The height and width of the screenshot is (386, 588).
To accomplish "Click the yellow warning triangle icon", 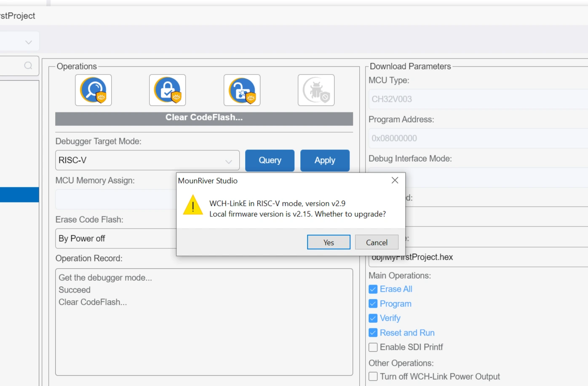I will coord(193,205).
